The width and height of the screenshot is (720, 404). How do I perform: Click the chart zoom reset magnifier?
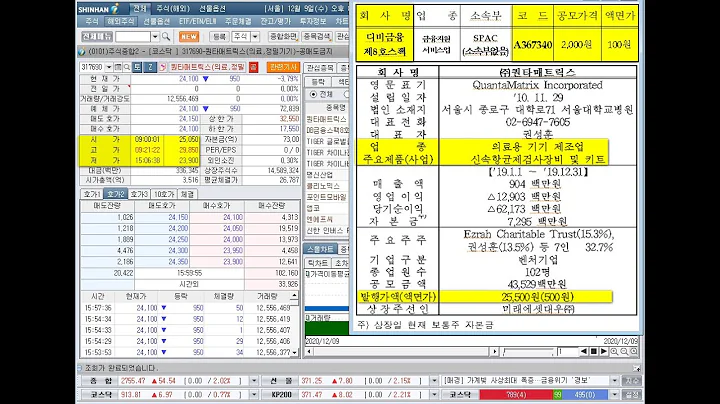(634, 352)
